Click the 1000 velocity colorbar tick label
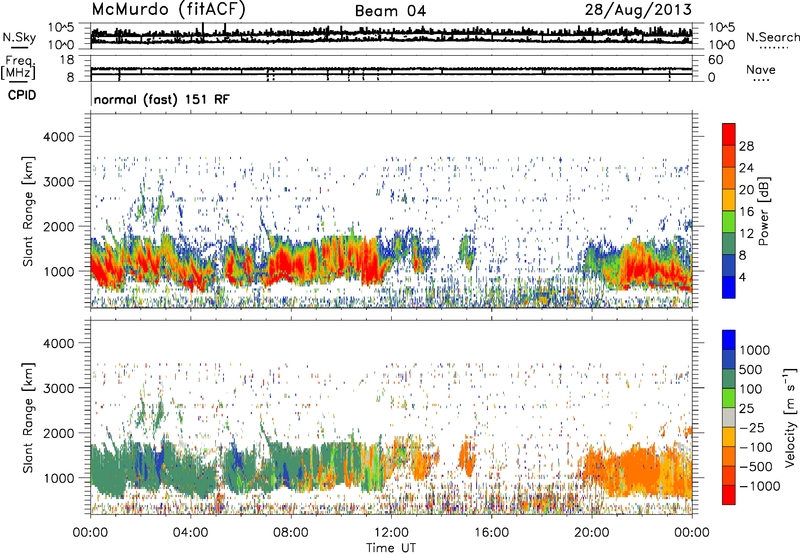The width and height of the screenshot is (800, 554). click(x=755, y=350)
